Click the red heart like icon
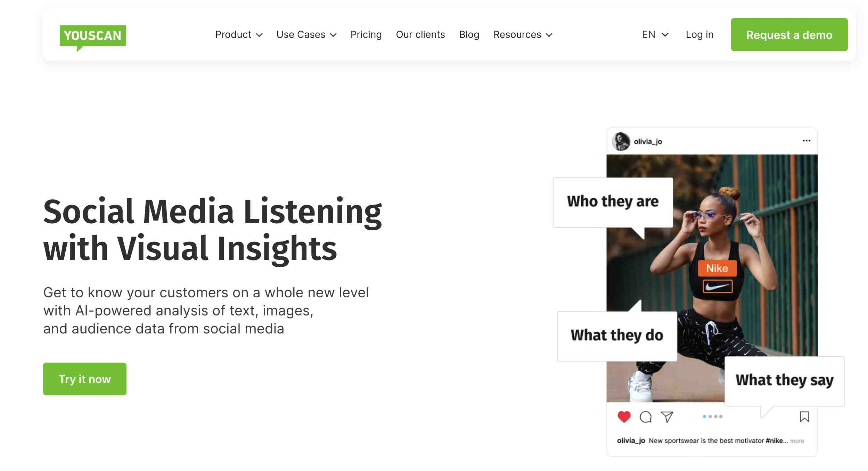868x471 pixels. (624, 416)
